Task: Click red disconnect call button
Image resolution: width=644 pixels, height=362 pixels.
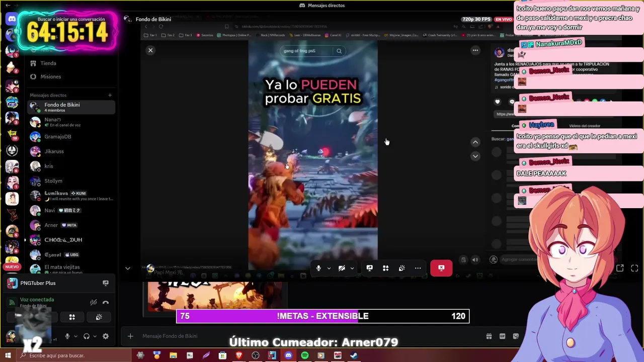Action: tap(441, 268)
